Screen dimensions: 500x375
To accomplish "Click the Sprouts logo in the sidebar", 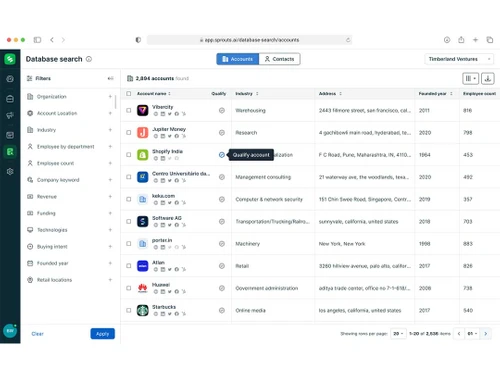I will click(10, 59).
